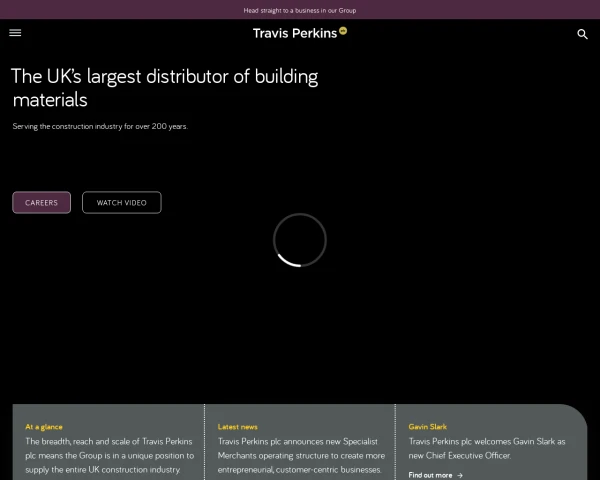
Task: Click the 'welcomes Gavin Slark as new Chief Executive' text
Action: tap(487, 448)
